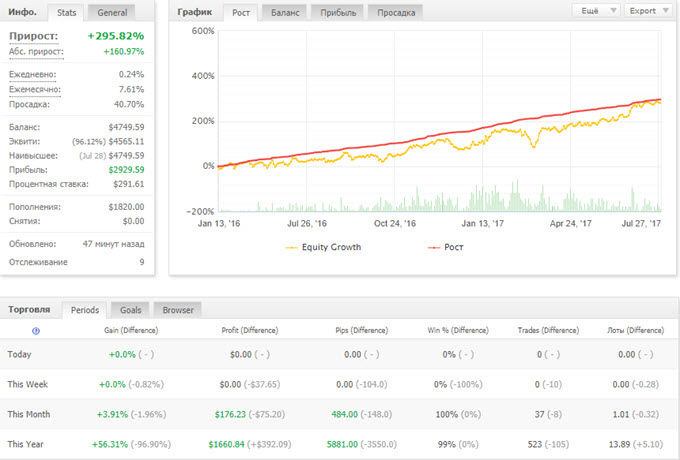
Task: Switch chart to Баланс tab
Action: [x=285, y=13]
